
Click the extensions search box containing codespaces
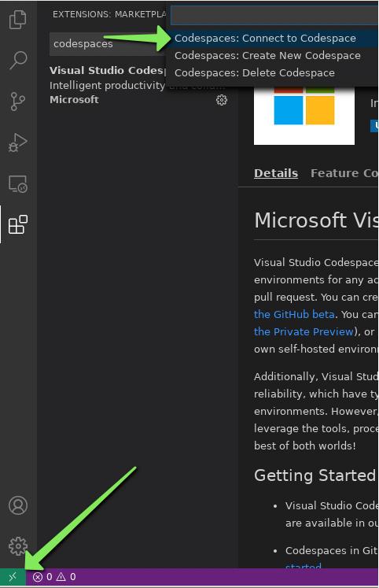click(108, 44)
